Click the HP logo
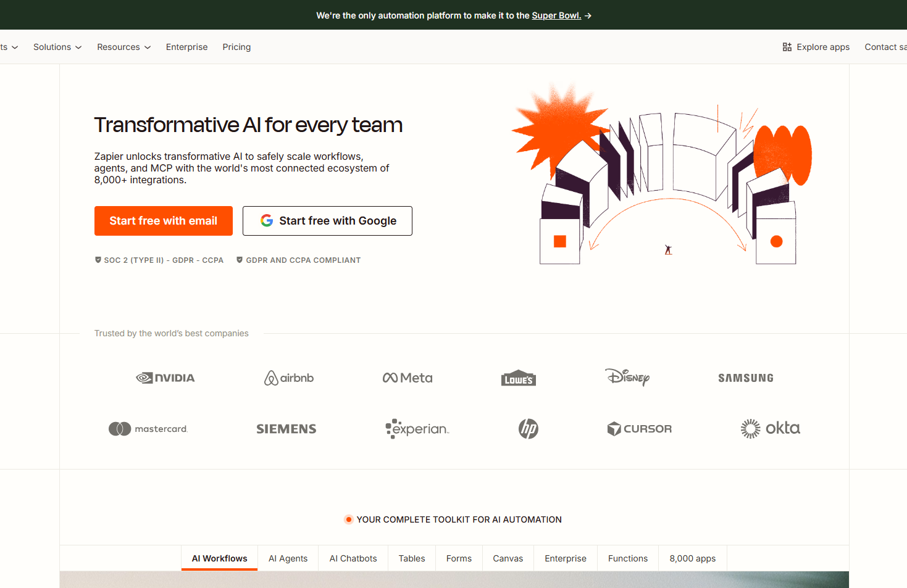Viewport: 907px width, 588px height. click(x=529, y=429)
